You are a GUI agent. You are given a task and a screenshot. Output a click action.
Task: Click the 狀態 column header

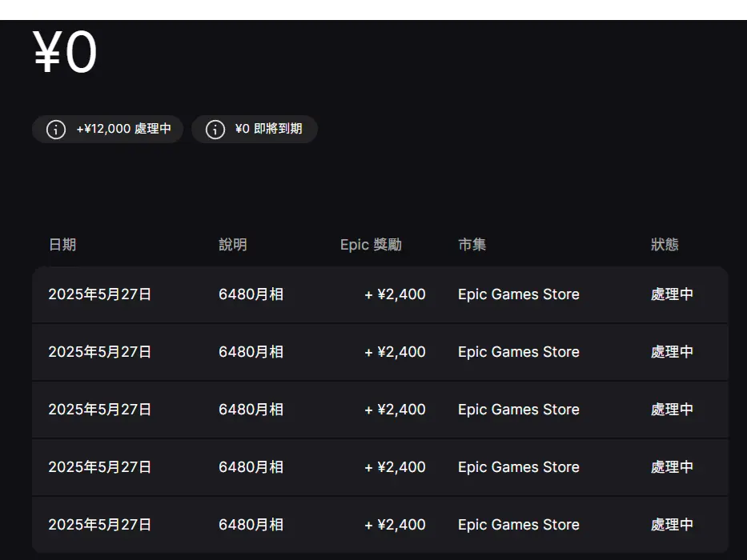click(x=665, y=245)
